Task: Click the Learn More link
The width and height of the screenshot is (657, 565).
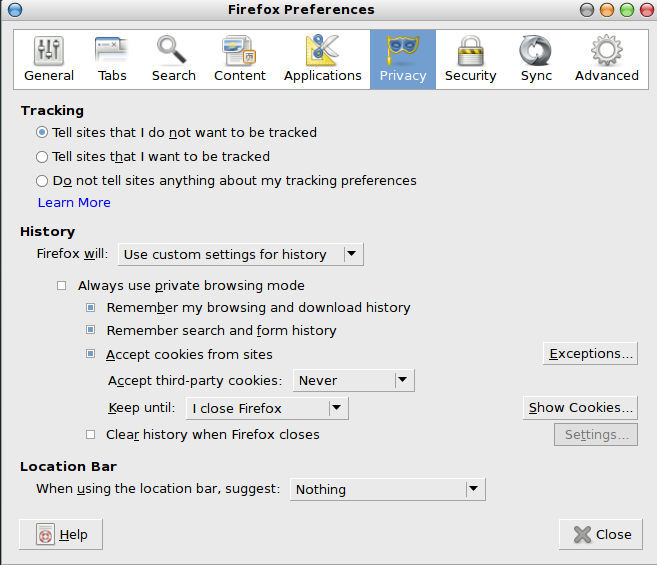Action: pos(74,203)
